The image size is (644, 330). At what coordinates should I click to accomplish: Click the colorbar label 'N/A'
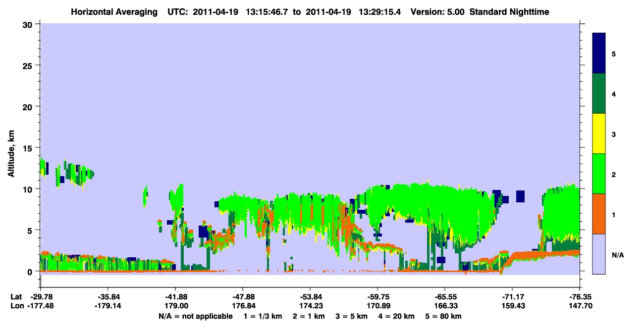[617, 254]
